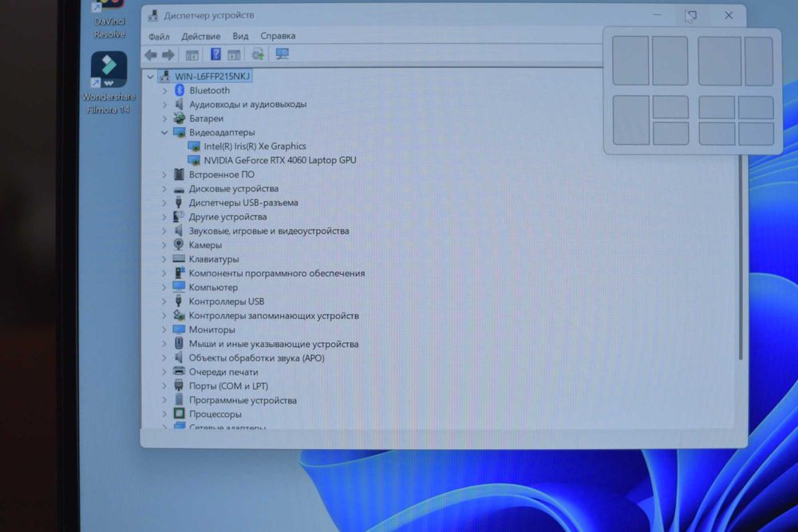Click the monitor icon in the toolbar
Screen dimensions: 798x532
click(282, 53)
